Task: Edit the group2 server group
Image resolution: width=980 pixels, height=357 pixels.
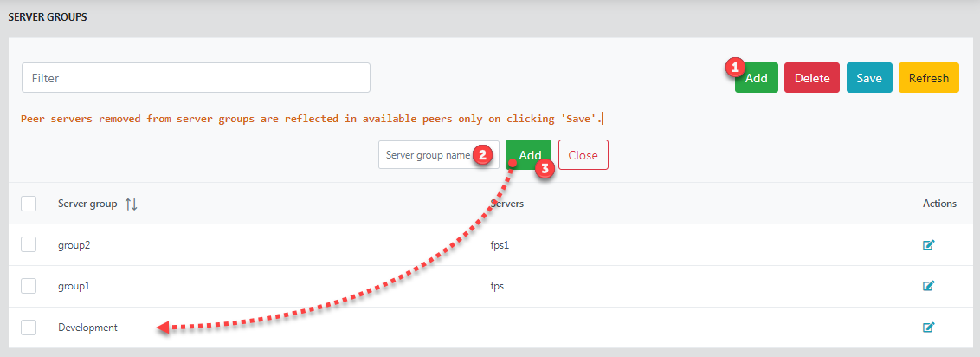Action: [x=928, y=245]
